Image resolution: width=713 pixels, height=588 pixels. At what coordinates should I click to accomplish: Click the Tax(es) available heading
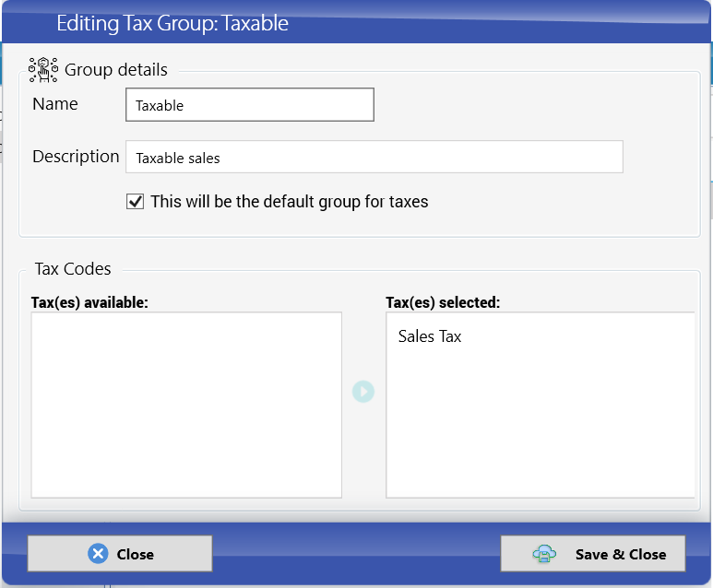click(x=89, y=302)
